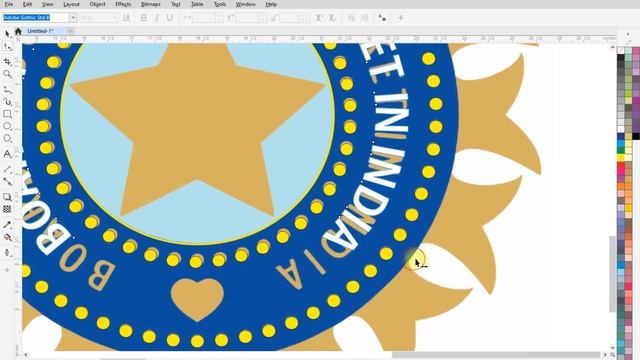Pick the green swatch in color palette
640x360 pixels.
pyautogui.click(x=621, y=150)
